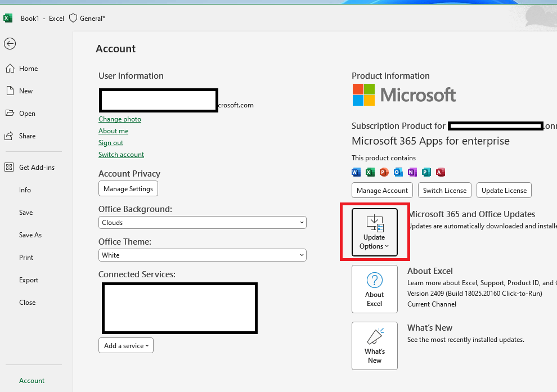
Task: Click the Switch License button
Action: tap(444, 190)
